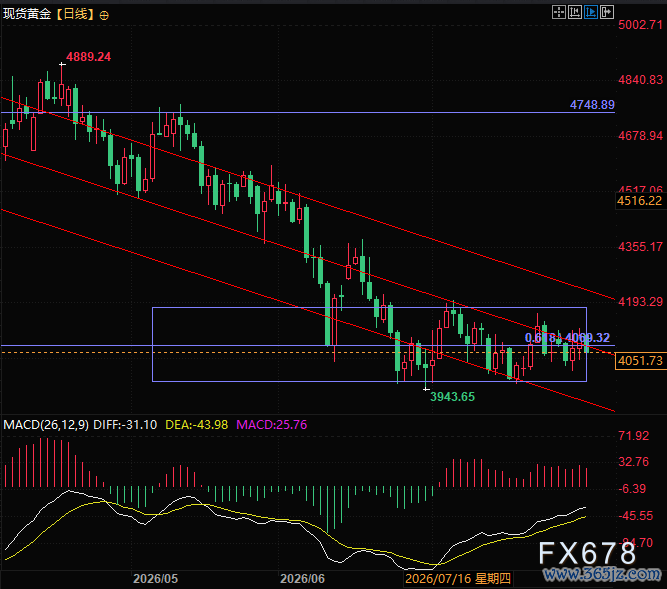The image size is (667, 589).
Task: Click the axis scroll-to-start chart icon
Action: [575, 12]
